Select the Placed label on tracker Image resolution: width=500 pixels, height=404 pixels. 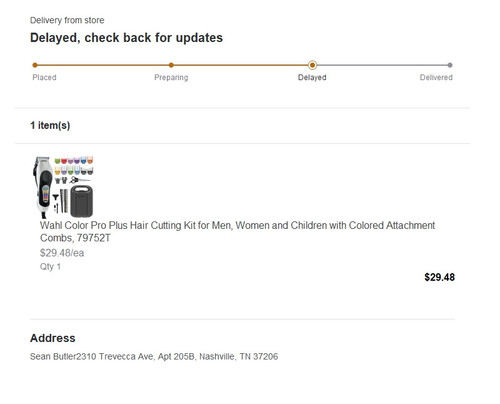44,77
